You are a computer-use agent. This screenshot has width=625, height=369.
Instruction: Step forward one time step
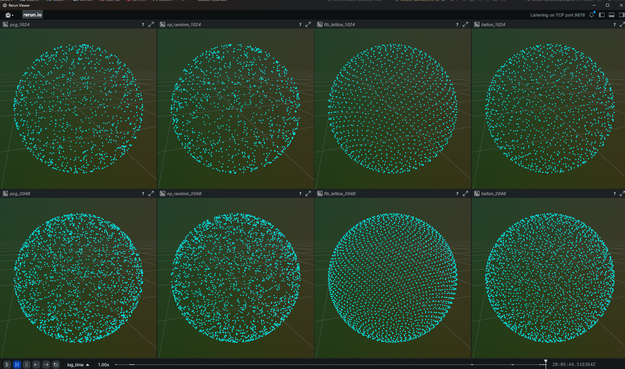pos(46,365)
